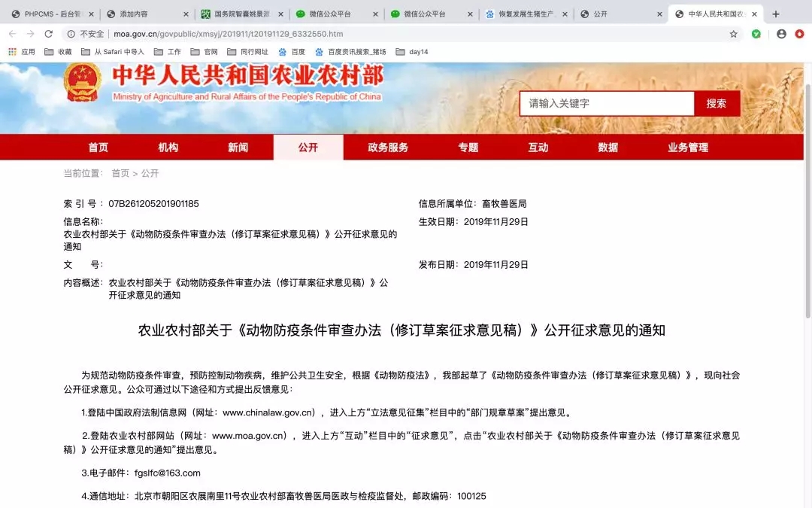Click the email fgslfc@163.com

[167, 473]
